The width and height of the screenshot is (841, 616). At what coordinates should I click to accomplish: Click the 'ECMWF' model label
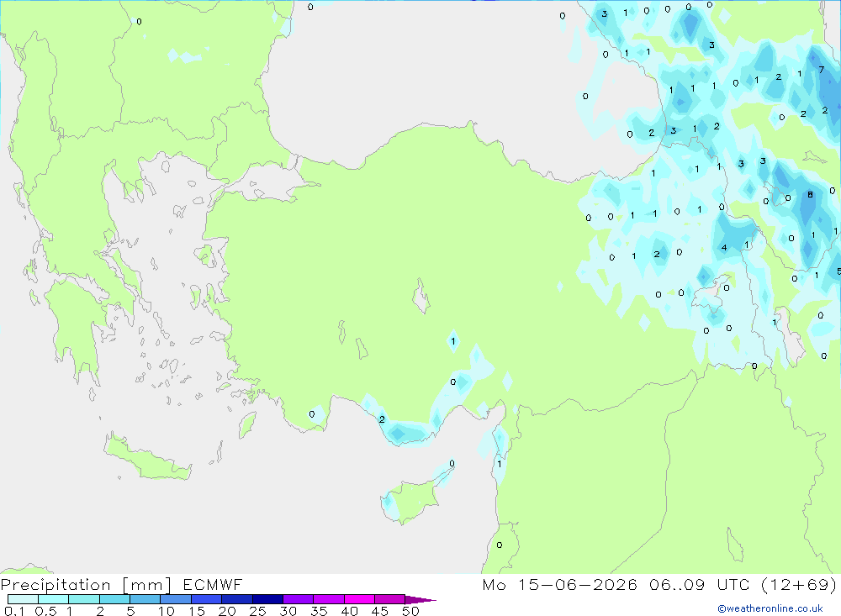pos(213,584)
